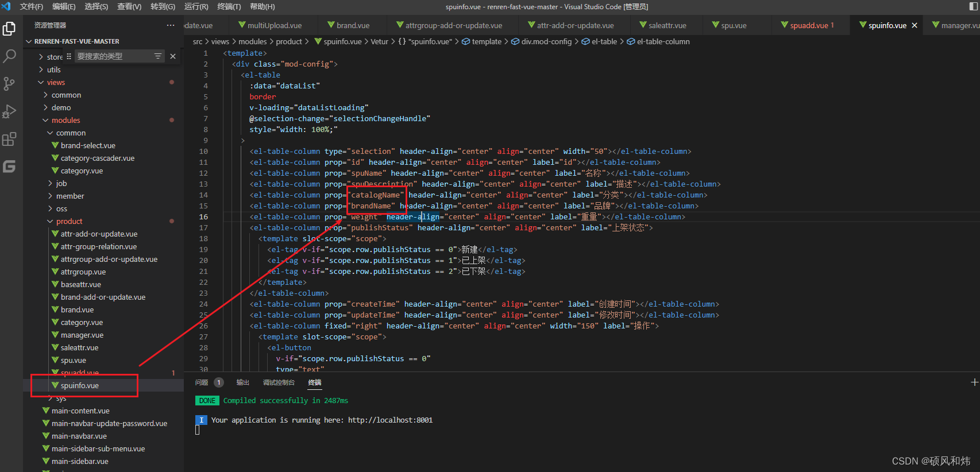Open the 转到(G) menu
980x472 pixels.
(x=163, y=6)
